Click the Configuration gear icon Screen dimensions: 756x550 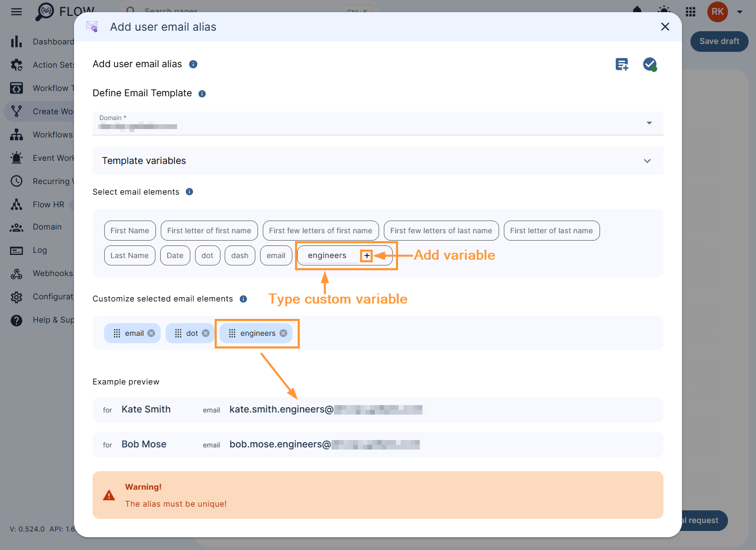[16, 297]
